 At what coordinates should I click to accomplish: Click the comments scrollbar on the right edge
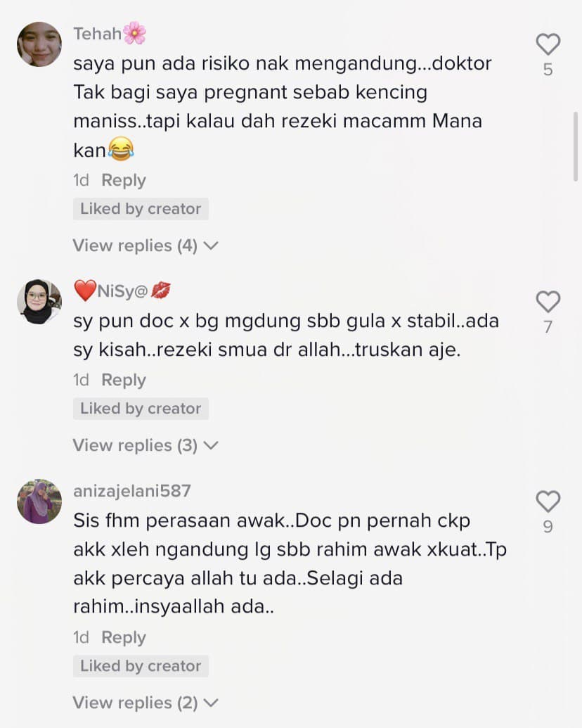tap(576, 146)
